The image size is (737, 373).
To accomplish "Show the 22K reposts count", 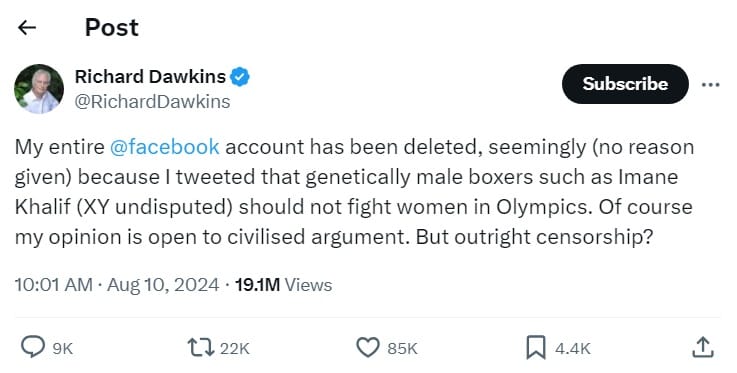I will pos(235,349).
